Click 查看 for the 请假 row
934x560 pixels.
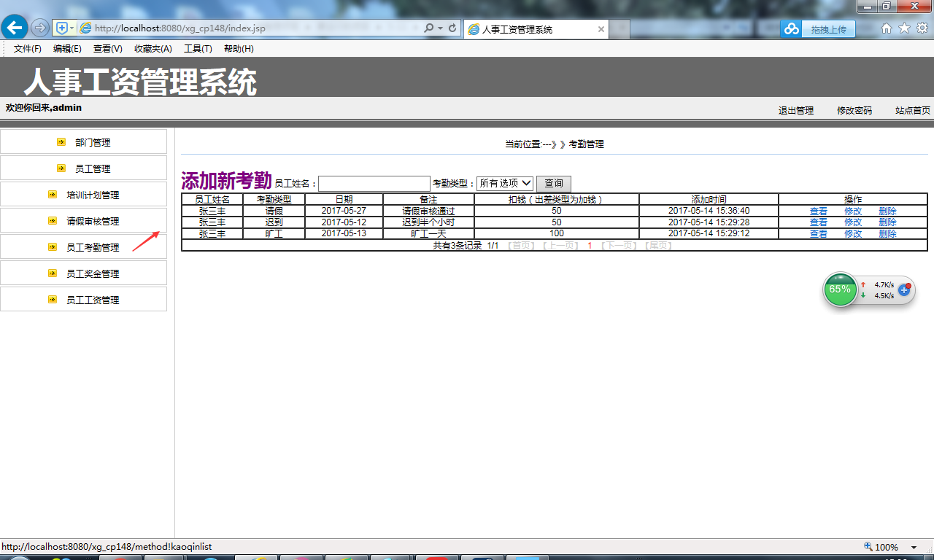[819, 211]
